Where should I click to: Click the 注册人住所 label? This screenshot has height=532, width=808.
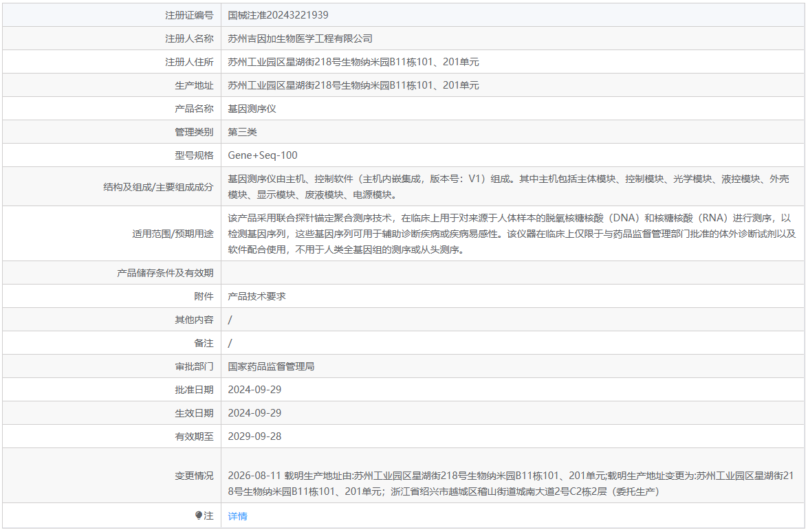[189, 62]
